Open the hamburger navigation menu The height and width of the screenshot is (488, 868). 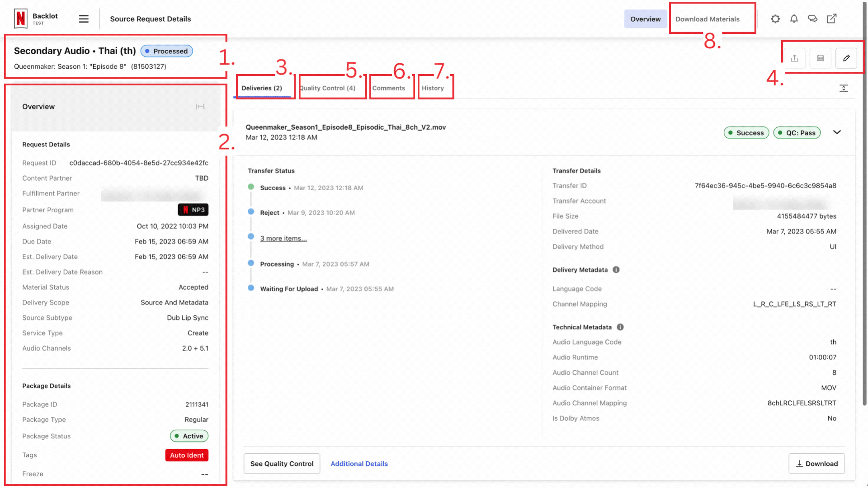[x=84, y=19]
